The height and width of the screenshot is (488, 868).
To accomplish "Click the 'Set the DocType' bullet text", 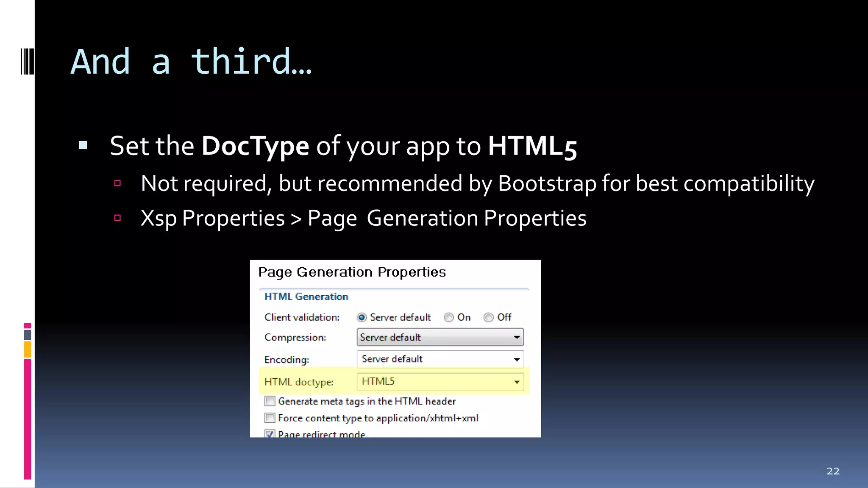I will pyautogui.click(x=343, y=147).
